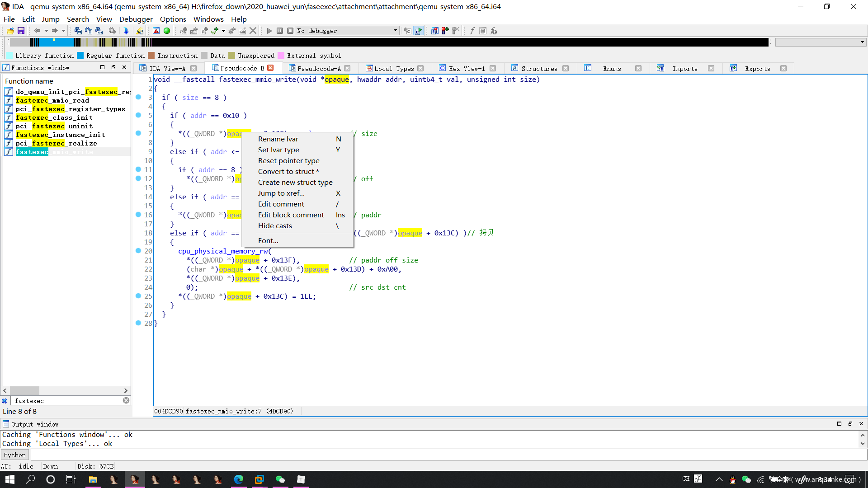
Task: Select fastexec_mmio_read in Functions list
Action: point(52,100)
